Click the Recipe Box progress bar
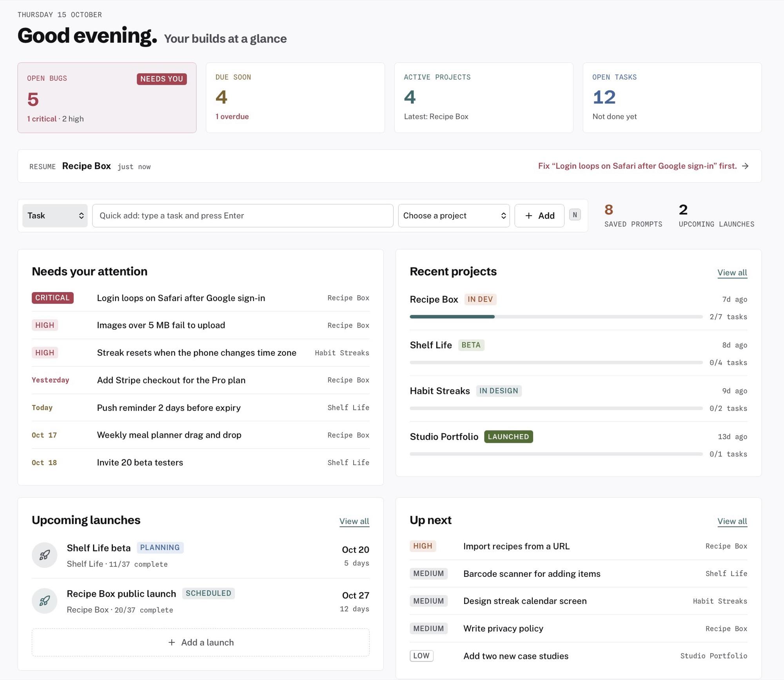The image size is (784, 680). point(556,316)
